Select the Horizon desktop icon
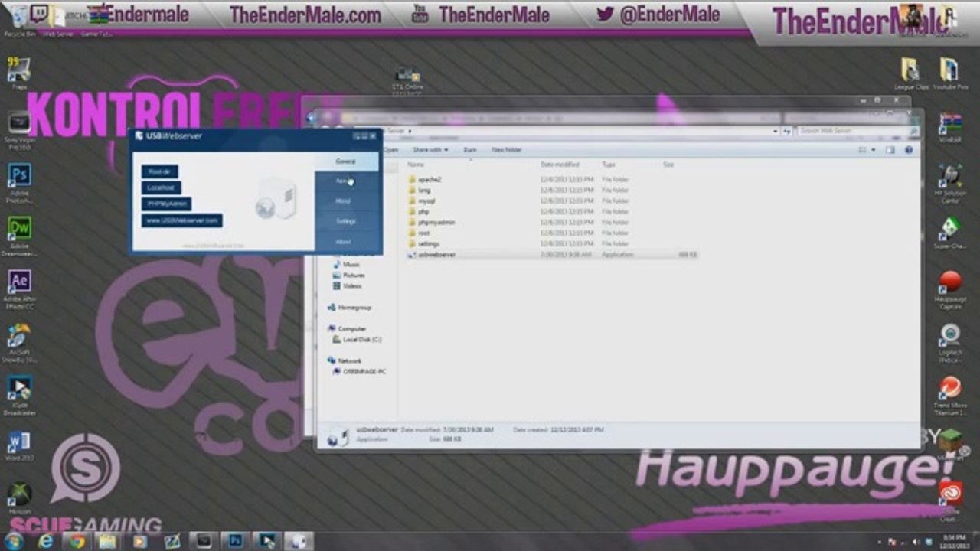Screen dimensions: 980x551 tap(19, 497)
